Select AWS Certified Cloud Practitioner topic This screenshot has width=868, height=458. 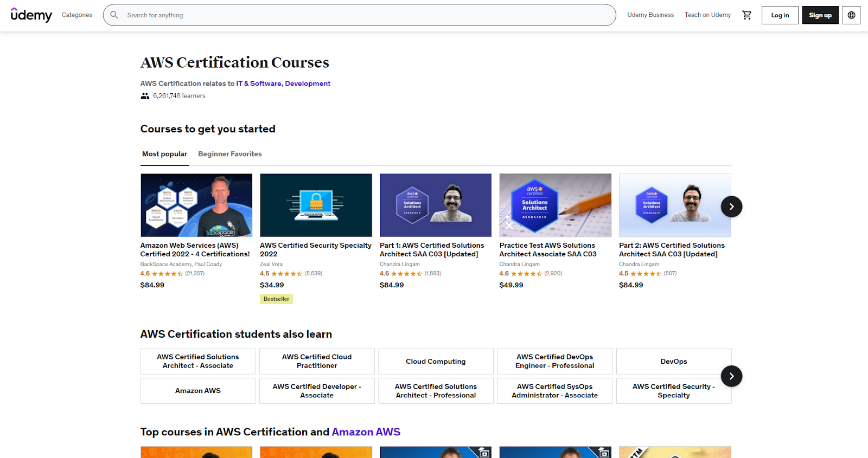pyautogui.click(x=317, y=361)
